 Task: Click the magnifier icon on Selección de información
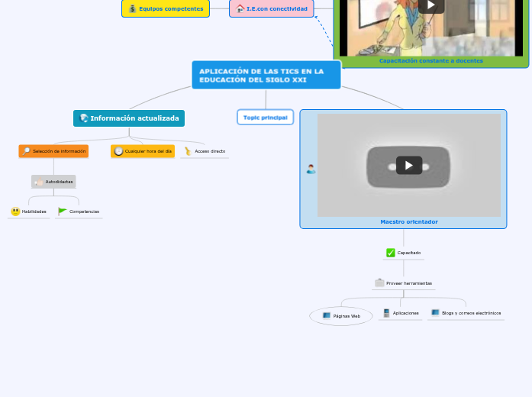26,151
